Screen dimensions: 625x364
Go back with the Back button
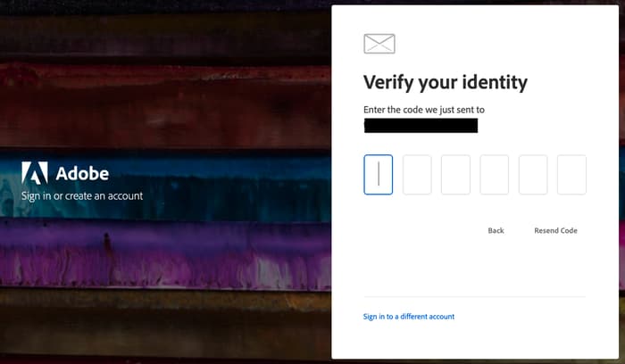pos(496,230)
